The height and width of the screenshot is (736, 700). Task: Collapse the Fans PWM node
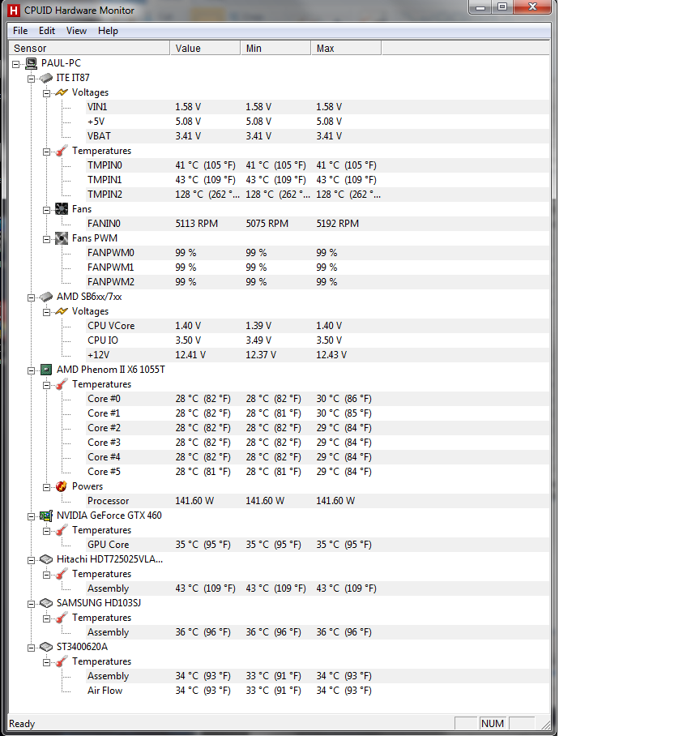pos(46,239)
